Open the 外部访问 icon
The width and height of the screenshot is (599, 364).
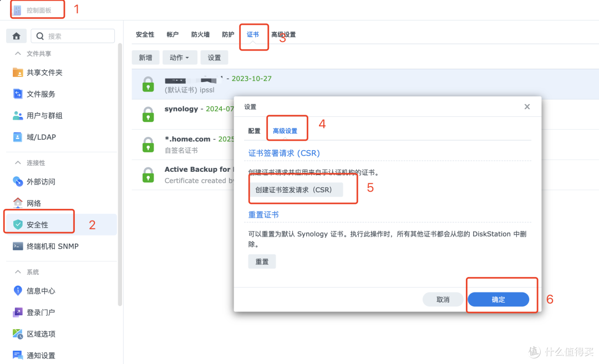18,182
